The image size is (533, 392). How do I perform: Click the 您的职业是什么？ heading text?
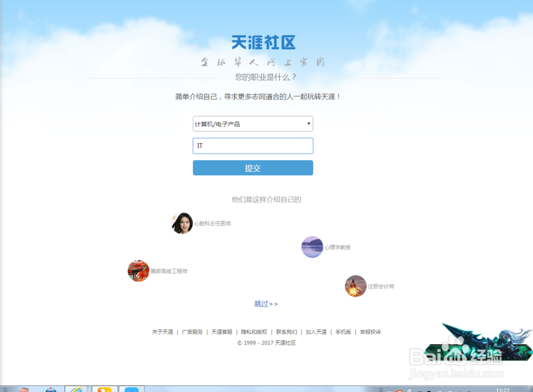click(266, 77)
